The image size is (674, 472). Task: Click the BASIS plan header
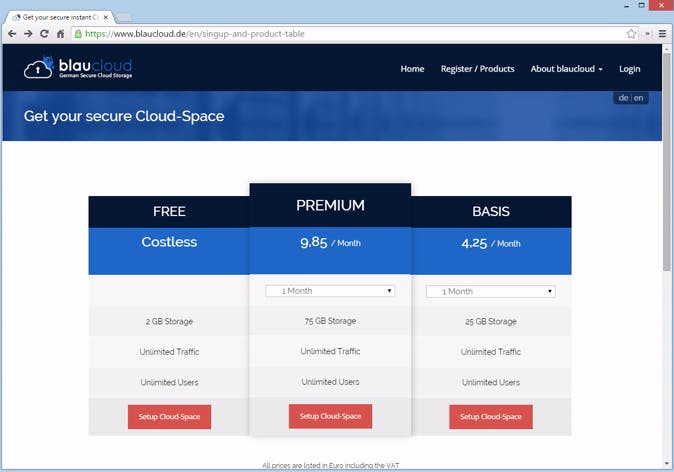click(x=491, y=211)
